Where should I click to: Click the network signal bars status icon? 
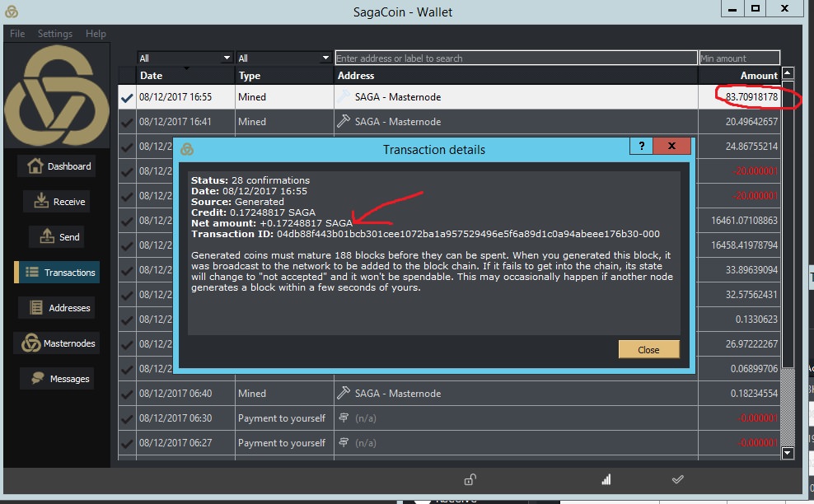click(606, 479)
